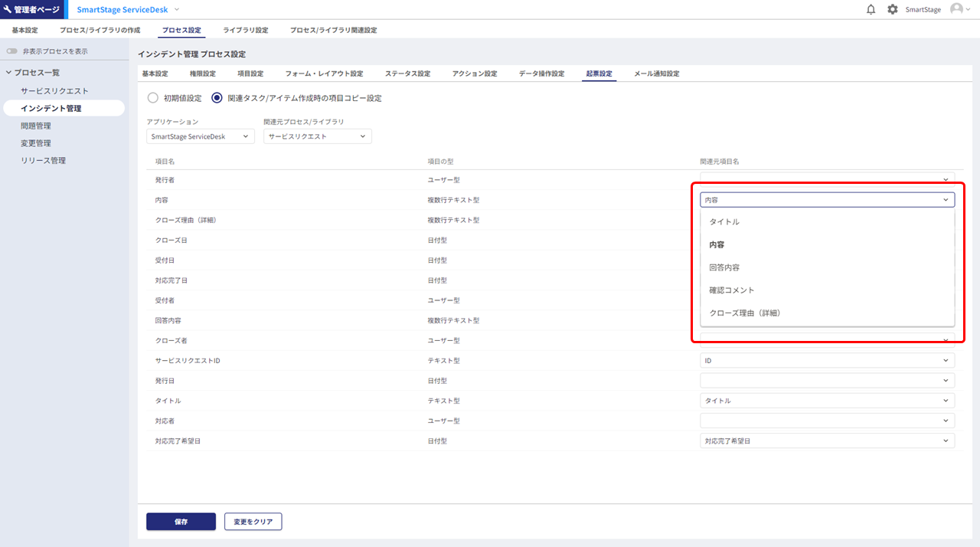980x547 pixels.
Task: Select 問題管理 in the process list
Action: point(36,126)
